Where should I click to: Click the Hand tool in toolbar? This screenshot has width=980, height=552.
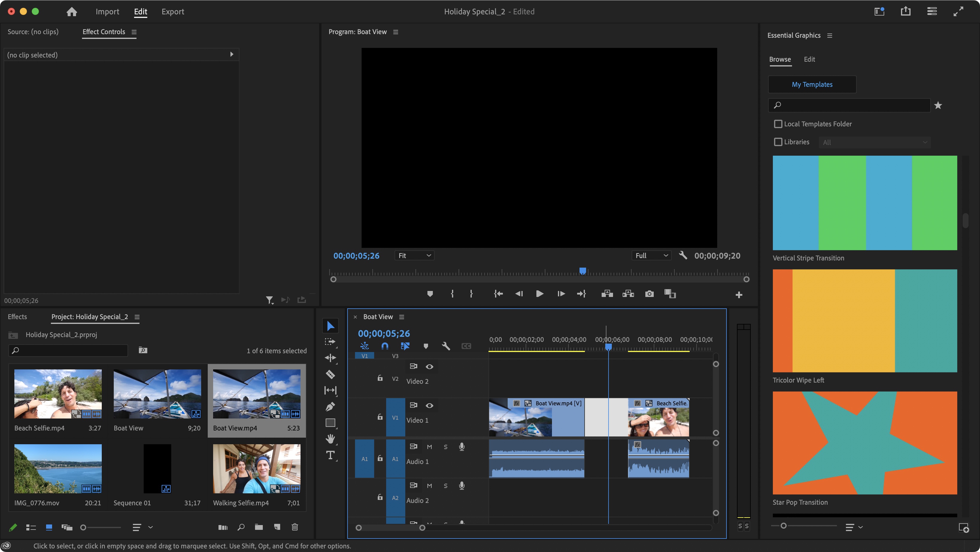pyautogui.click(x=330, y=439)
